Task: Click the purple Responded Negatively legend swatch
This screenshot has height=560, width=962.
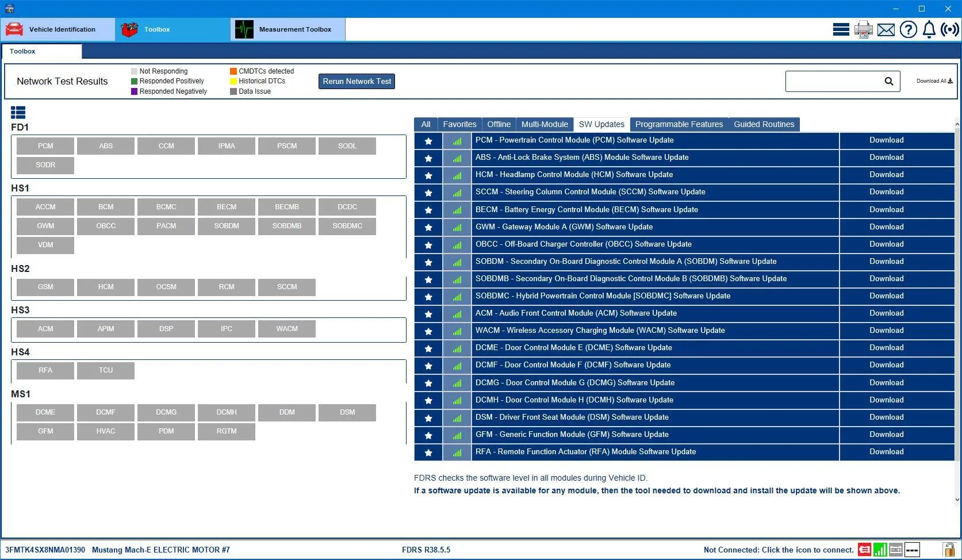Action: pyautogui.click(x=135, y=91)
